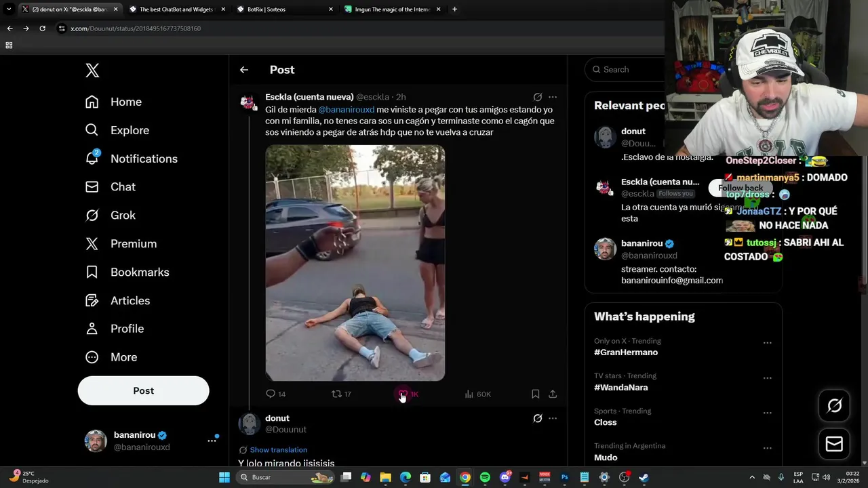Screen dimensions: 868x488
Task: Open Spotify from the taskbar
Action: click(485, 477)
